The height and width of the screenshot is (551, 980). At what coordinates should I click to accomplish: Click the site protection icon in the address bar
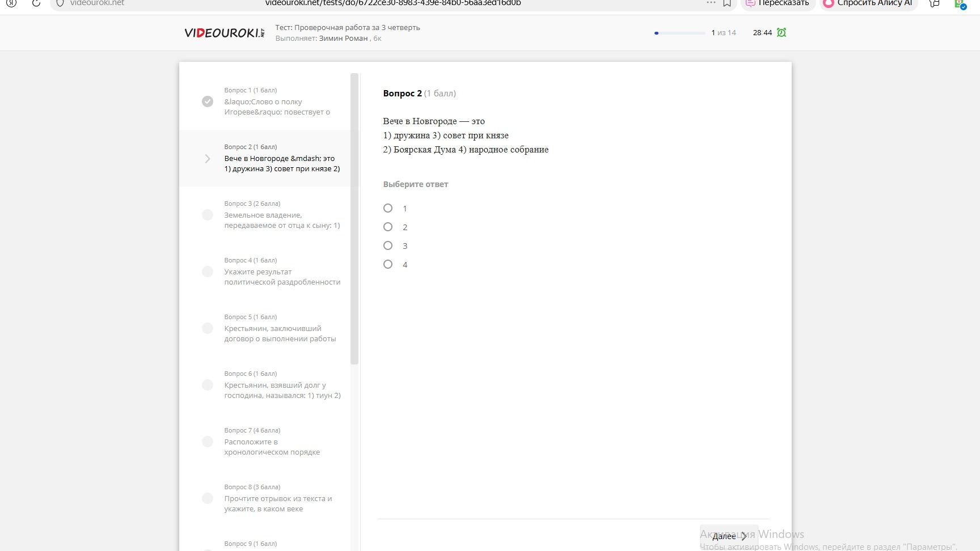click(x=60, y=3)
